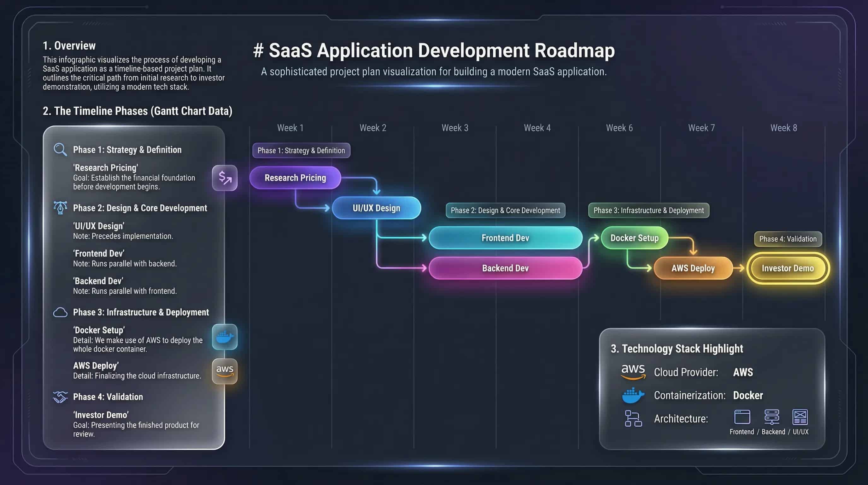Select the Week 4 column header
868x485 pixels.
(537, 128)
